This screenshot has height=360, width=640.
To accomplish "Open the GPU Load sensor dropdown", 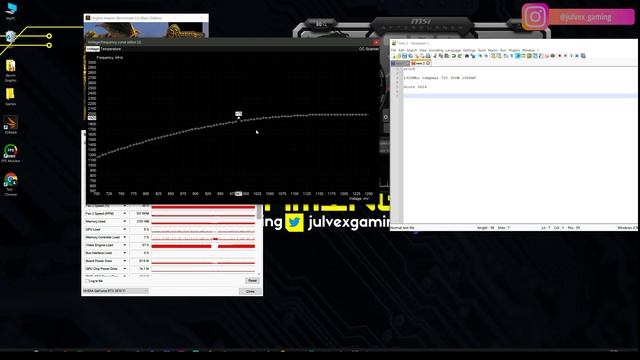I will pyautogui.click(x=125, y=229).
